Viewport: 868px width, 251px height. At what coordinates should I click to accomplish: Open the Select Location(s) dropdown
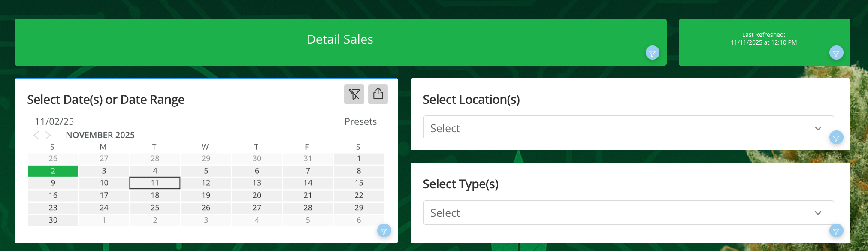coord(629,128)
